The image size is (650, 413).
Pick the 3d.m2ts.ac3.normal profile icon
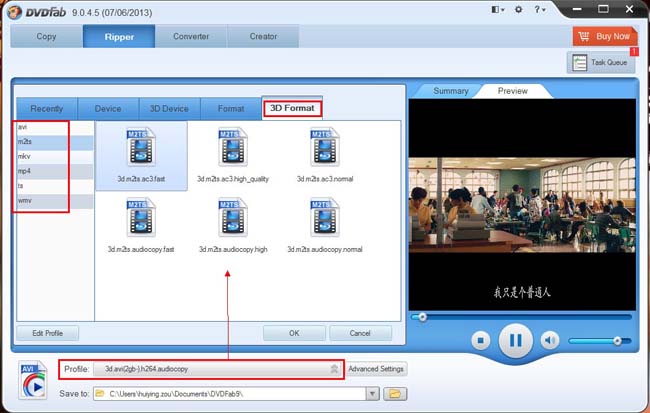point(325,147)
